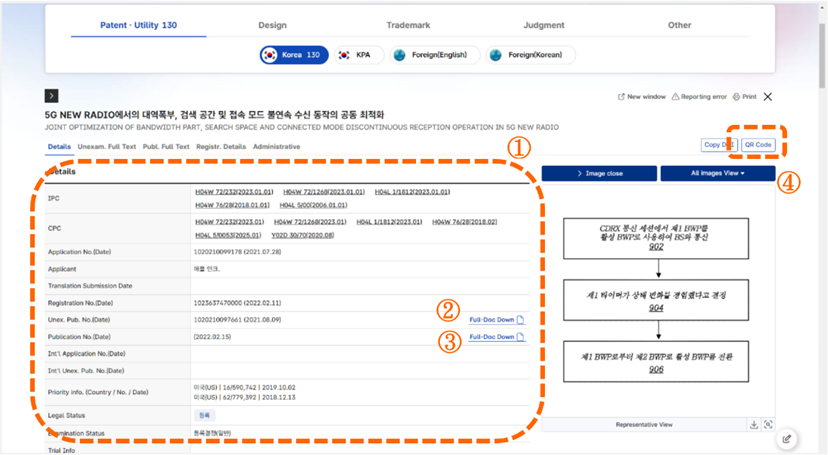Viewport: 828px width, 455px height.
Task: Download the representative image
Action: 753,424
